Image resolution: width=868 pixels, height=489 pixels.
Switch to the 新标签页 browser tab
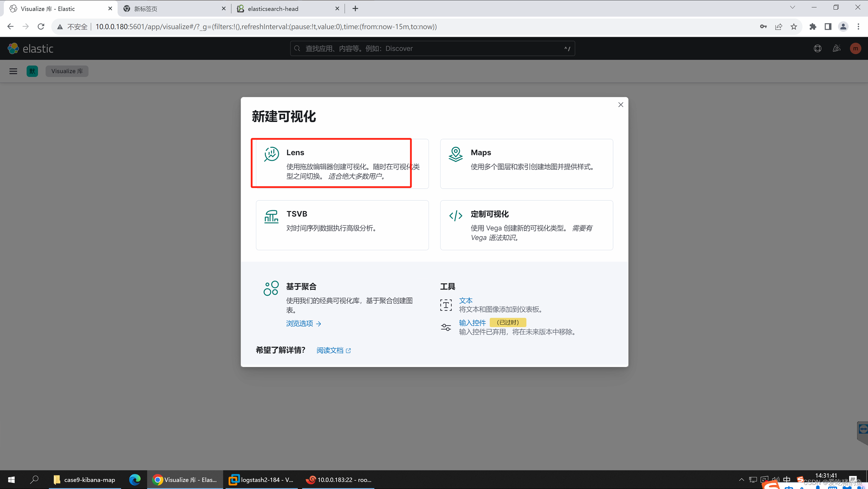pyautogui.click(x=174, y=9)
